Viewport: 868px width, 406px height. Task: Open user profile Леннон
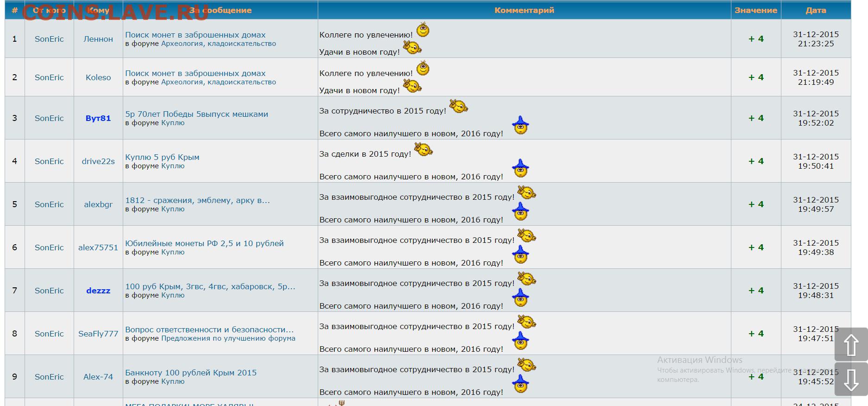(98, 39)
